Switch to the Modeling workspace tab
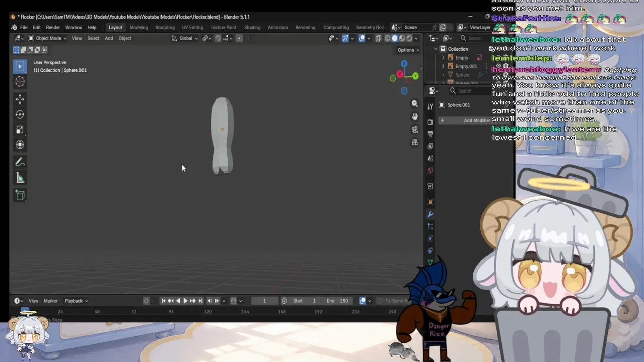This screenshot has width=644, height=362. (x=139, y=27)
